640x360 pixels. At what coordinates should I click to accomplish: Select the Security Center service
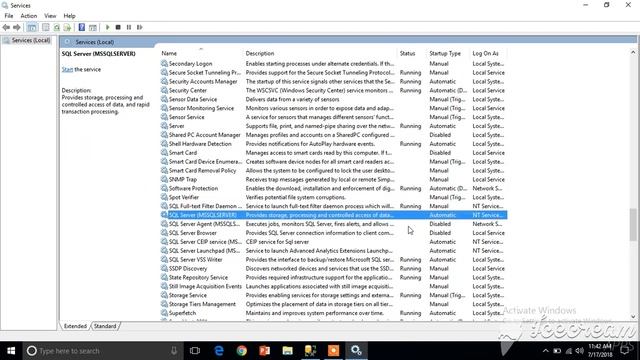333,91
